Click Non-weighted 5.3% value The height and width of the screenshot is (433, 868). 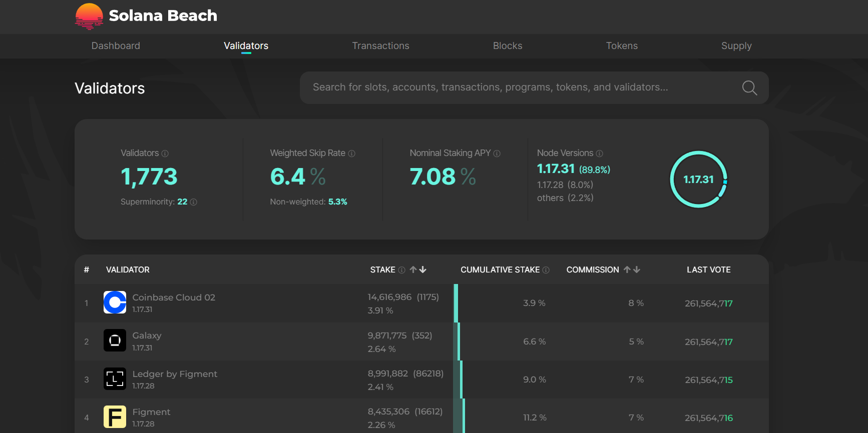(337, 202)
